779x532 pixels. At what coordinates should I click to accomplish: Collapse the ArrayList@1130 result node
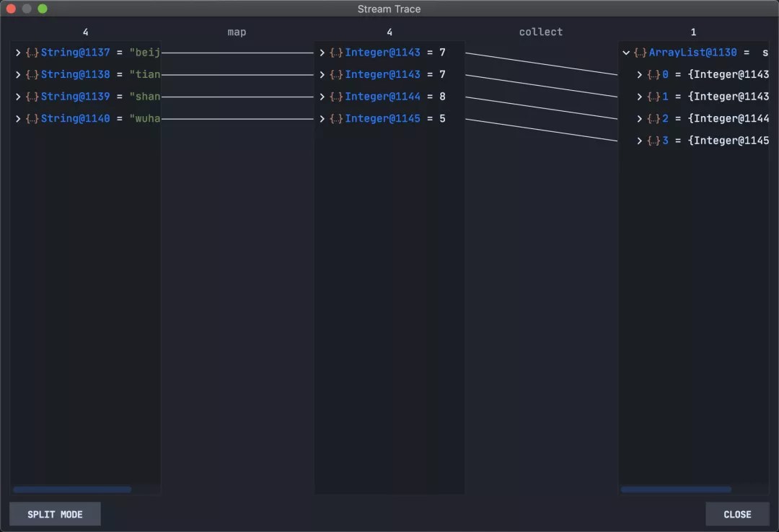[x=626, y=53]
